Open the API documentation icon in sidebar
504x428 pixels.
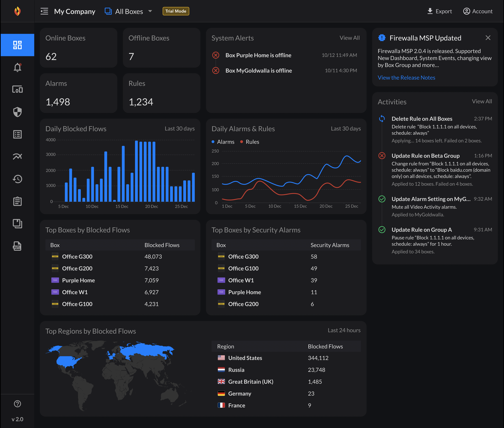click(x=17, y=246)
